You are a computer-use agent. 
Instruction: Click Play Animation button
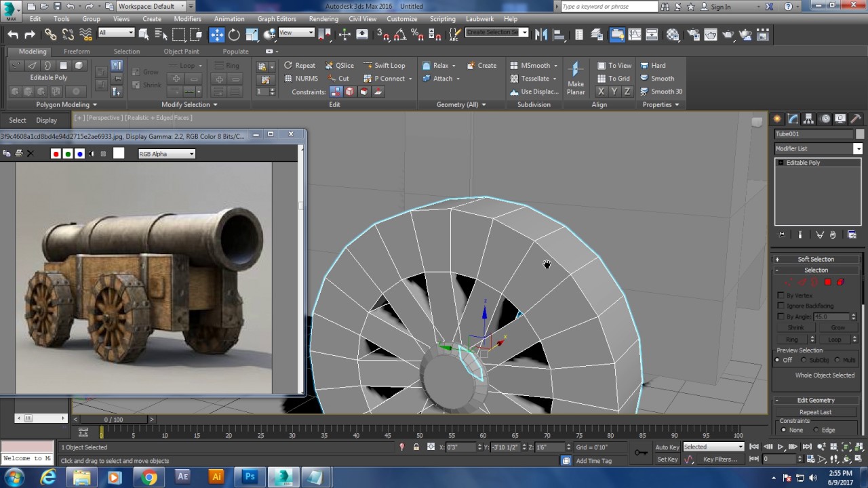coord(781,447)
